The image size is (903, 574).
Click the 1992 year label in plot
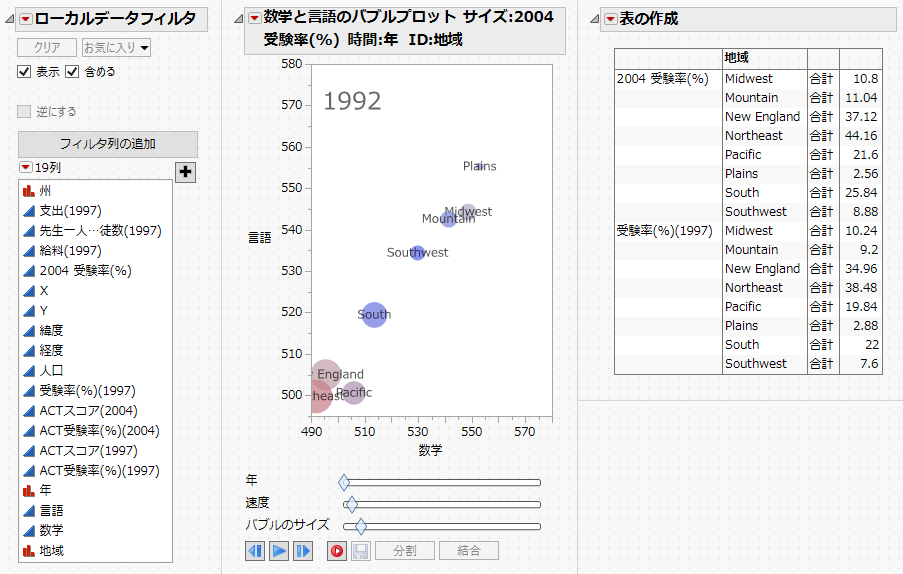pos(352,101)
